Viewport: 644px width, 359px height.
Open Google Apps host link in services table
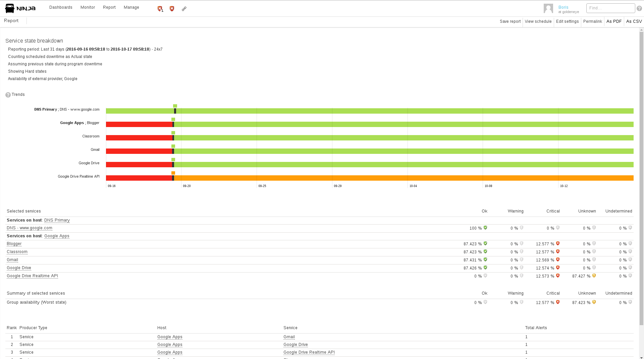pos(57,236)
